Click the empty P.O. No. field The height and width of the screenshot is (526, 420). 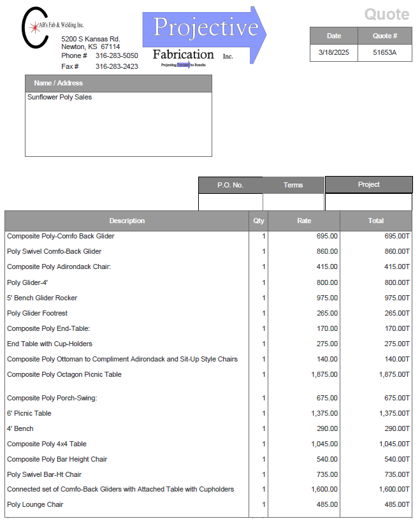(x=230, y=201)
